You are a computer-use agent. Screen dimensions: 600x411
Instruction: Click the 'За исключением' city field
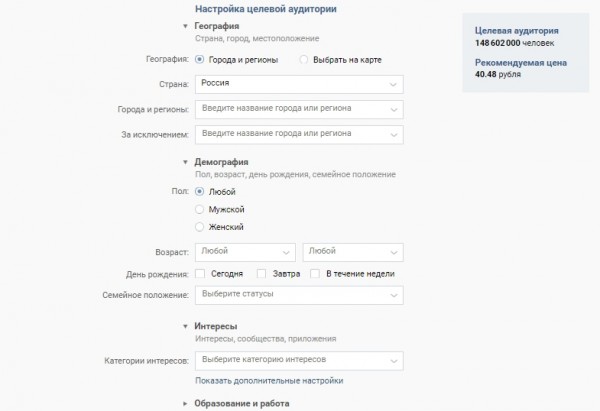[299, 132]
